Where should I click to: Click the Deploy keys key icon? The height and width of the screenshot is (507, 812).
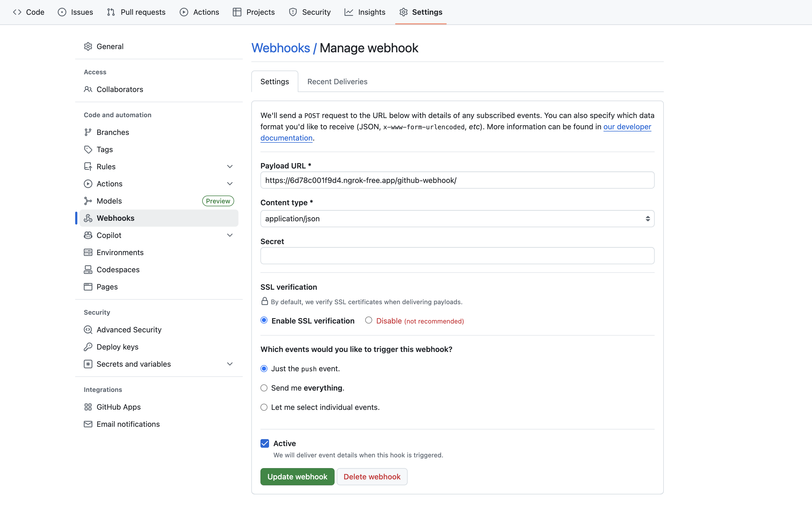point(88,347)
